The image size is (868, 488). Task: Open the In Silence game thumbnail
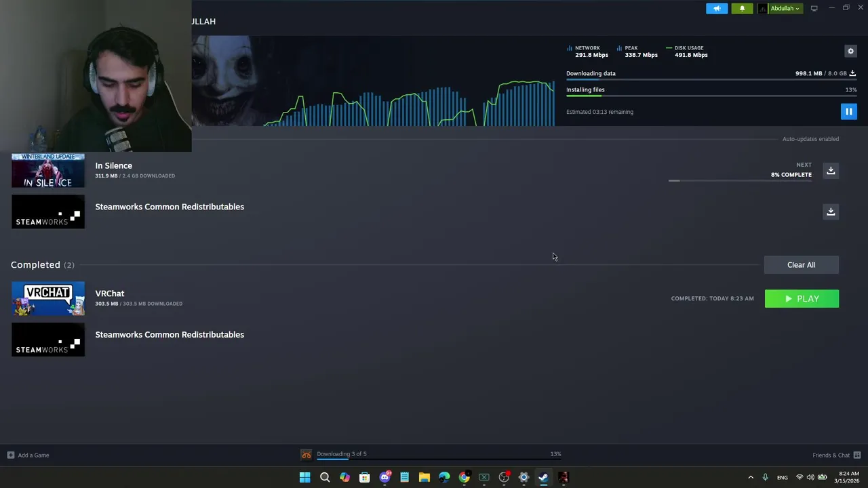48,171
